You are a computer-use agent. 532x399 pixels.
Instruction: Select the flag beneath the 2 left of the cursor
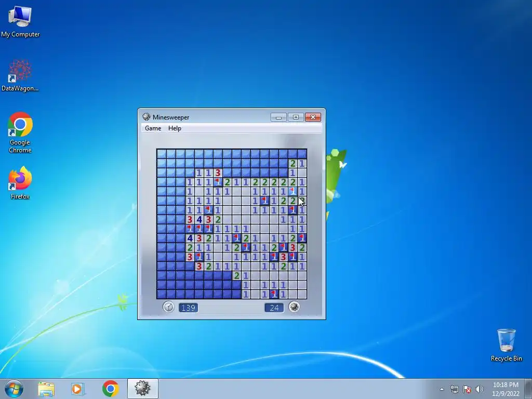tap(293, 210)
